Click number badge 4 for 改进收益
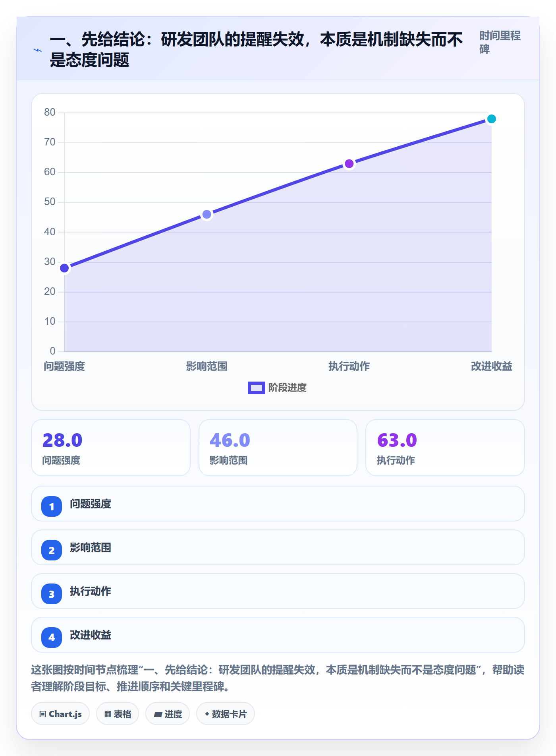This screenshot has height=756, width=556. click(52, 638)
